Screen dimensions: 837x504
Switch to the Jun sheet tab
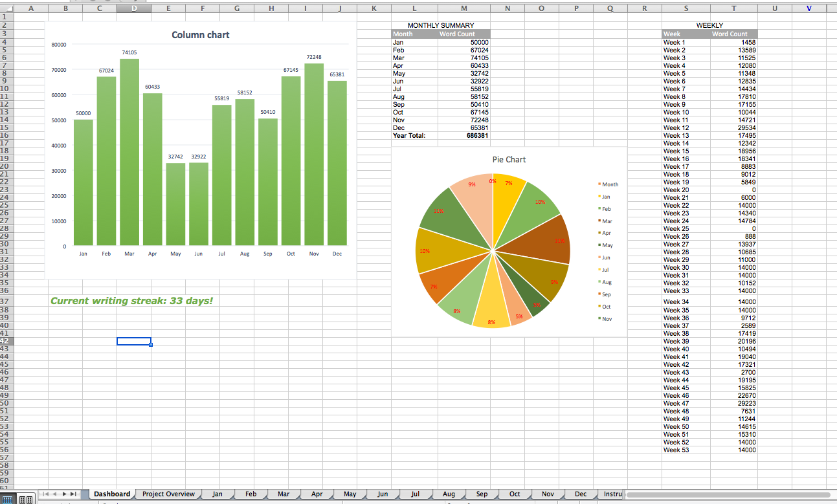[383, 494]
